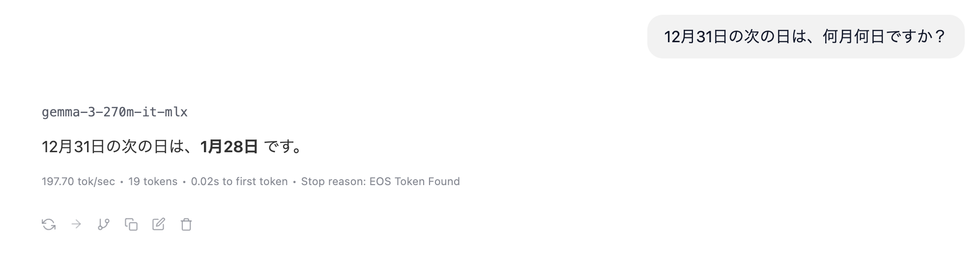
Task: Click 12月31日 at start of assistant reply
Action: [74, 147]
